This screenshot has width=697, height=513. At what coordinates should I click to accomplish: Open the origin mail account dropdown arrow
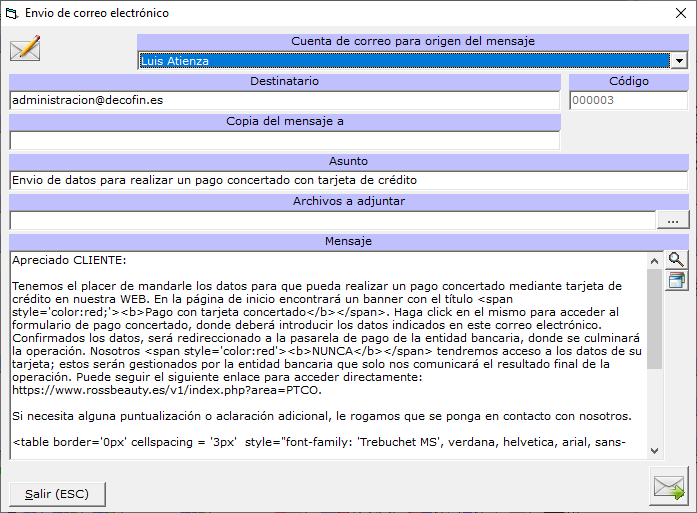click(680, 61)
